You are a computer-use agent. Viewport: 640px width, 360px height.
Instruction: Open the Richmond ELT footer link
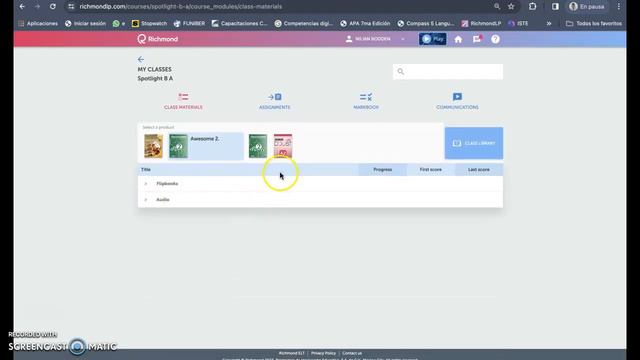[x=291, y=353]
